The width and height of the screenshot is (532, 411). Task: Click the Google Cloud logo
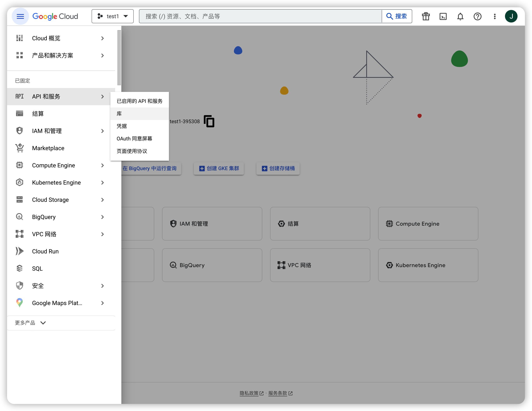[x=55, y=16]
